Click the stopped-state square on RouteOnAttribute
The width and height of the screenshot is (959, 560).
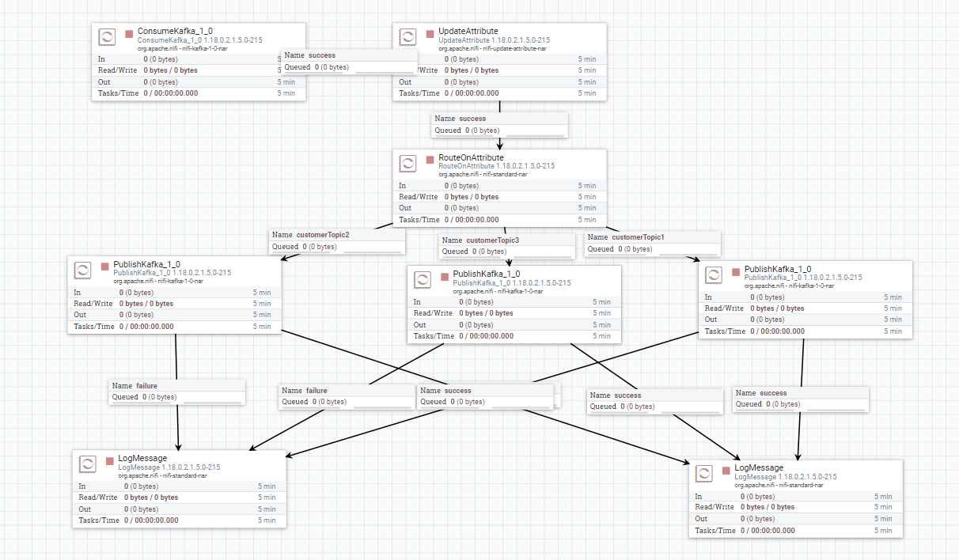tap(428, 159)
